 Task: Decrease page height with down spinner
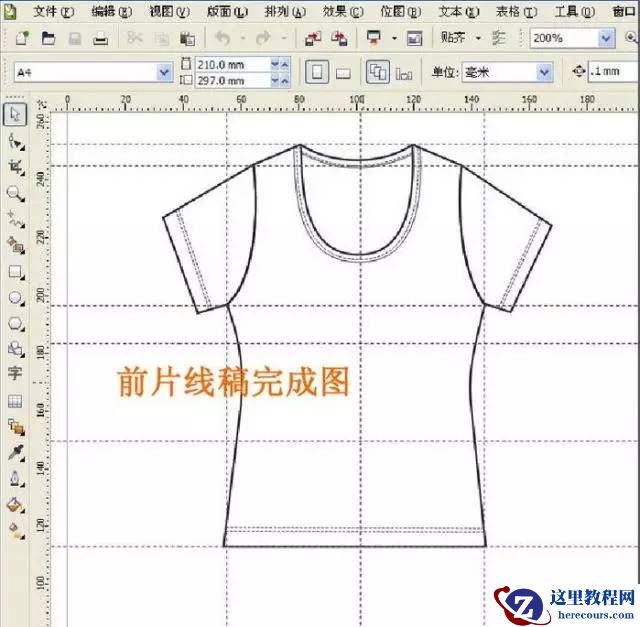[275, 81]
